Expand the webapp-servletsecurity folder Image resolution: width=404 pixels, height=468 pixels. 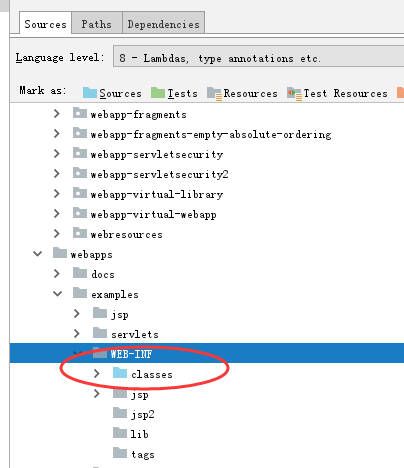57,154
